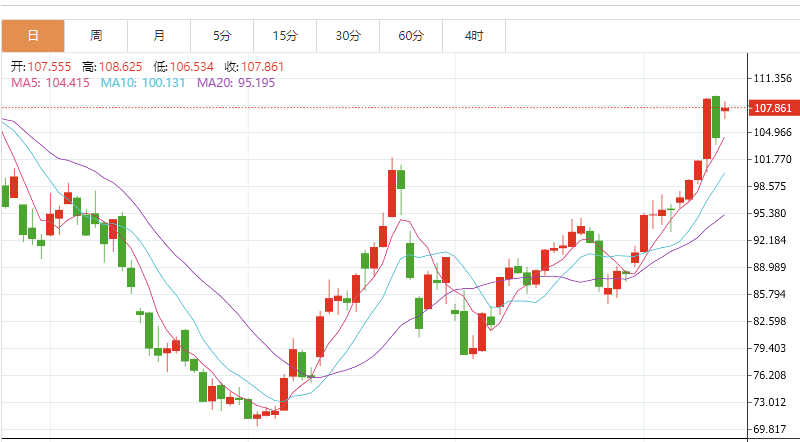This screenshot has width=800, height=442.
Task: Click the MA5: 104.415 indicator label
Action: [51, 83]
